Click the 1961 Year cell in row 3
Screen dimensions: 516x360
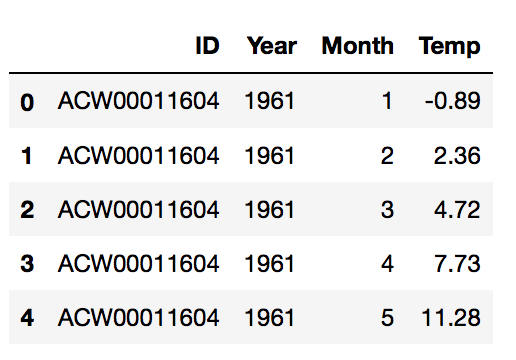tap(270, 264)
